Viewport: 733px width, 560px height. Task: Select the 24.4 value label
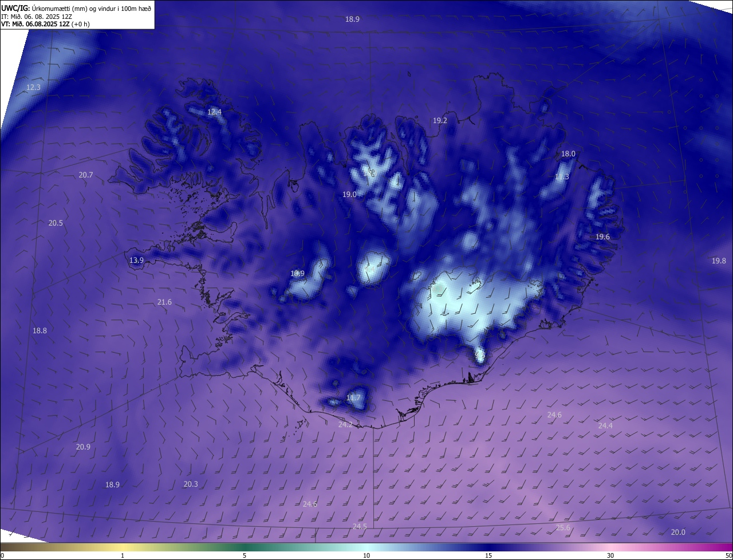pos(605,426)
